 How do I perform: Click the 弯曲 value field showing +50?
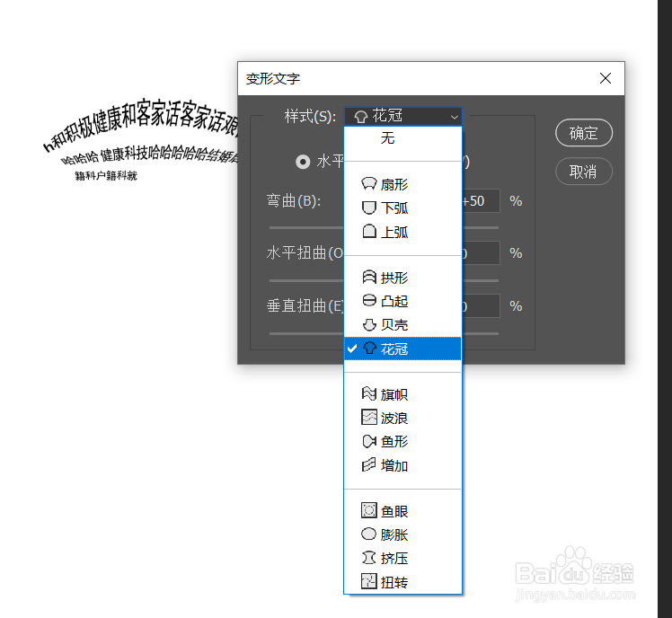tap(481, 201)
